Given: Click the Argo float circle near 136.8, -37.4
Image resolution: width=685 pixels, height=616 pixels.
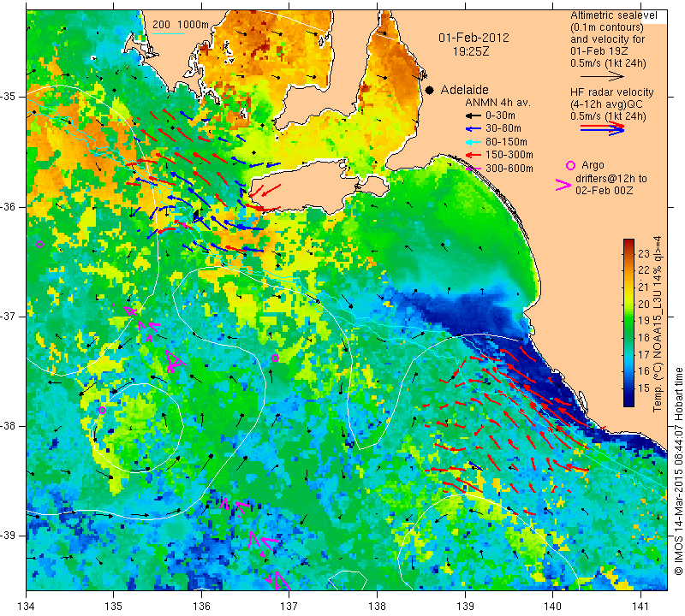Looking at the screenshot, I should click(275, 358).
